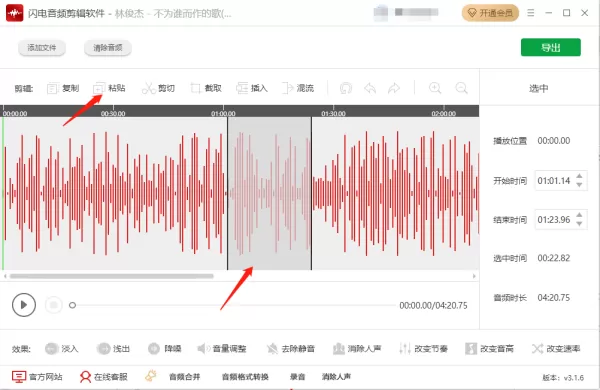The image size is (600, 390).
Task: Open Online Support (在线客服)
Action: 103,377
